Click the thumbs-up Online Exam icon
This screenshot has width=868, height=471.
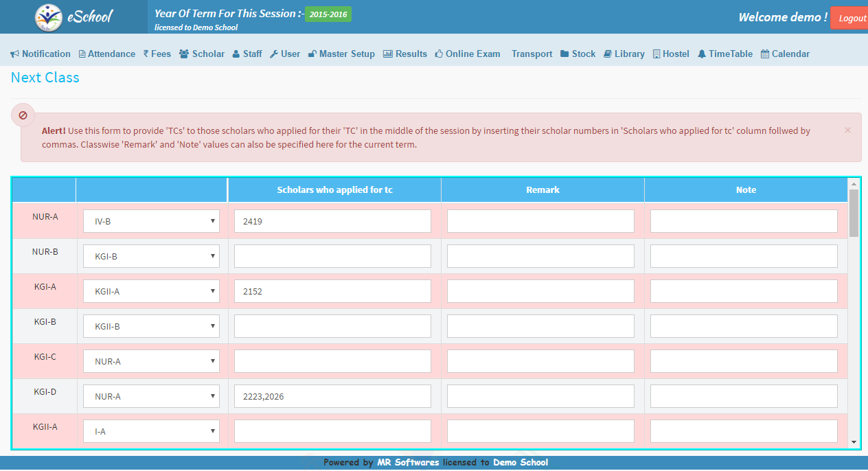(x=439, y=54)
